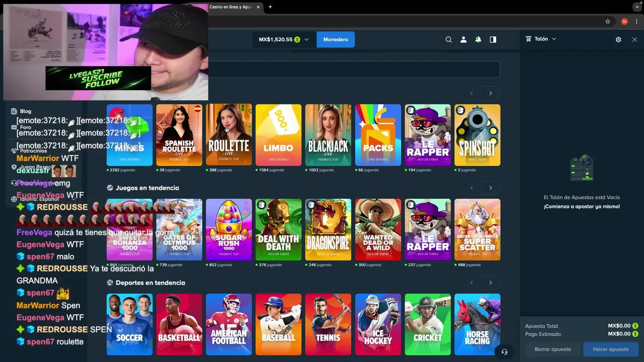This screenshot has width=644, height=362.
Task: Open the Chrome profile avatar
Action: pos(624,22)
